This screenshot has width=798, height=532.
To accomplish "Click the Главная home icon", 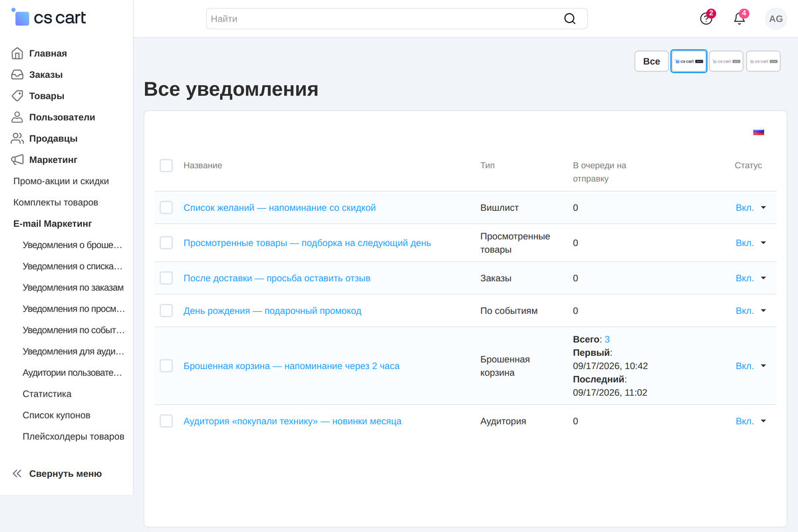I will pyautogui.click(x=17, y=53).
